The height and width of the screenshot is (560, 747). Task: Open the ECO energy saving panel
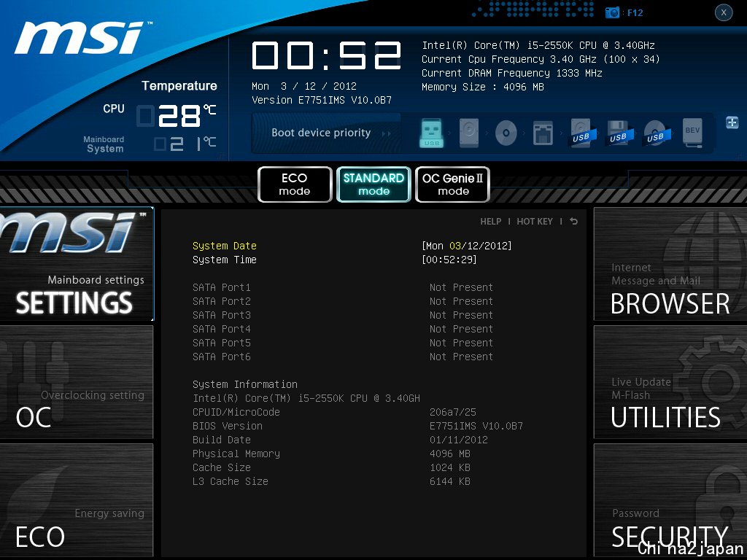[77, 500]
